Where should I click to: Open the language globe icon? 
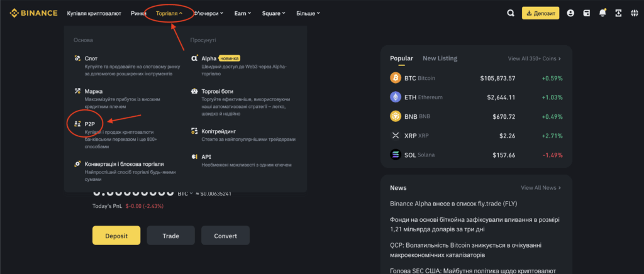(633, 13)
